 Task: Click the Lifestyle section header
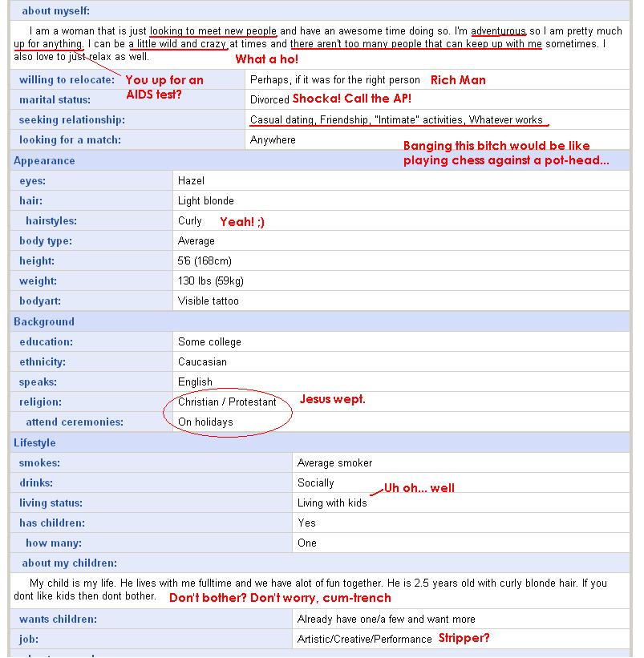coord(34,443)
